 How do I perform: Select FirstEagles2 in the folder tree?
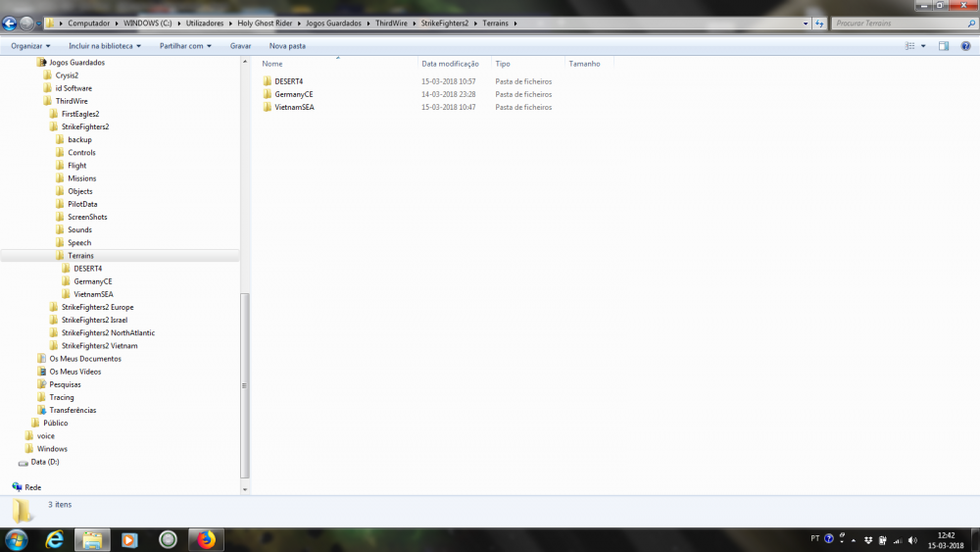coord(80,114)
